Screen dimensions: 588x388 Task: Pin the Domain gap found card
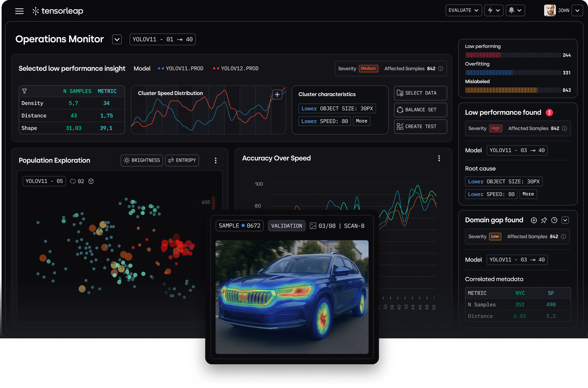pyautogui.click(x=544, y=220)
